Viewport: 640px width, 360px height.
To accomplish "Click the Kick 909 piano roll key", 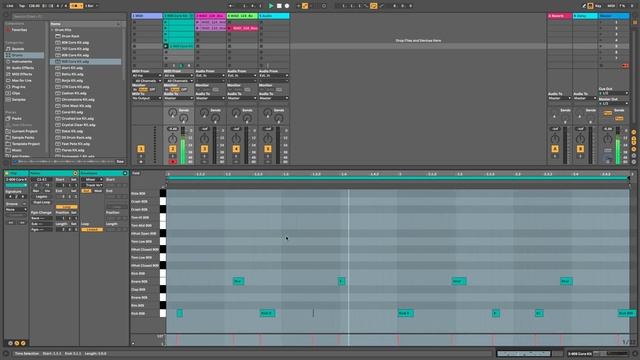I will pos(163,313).
